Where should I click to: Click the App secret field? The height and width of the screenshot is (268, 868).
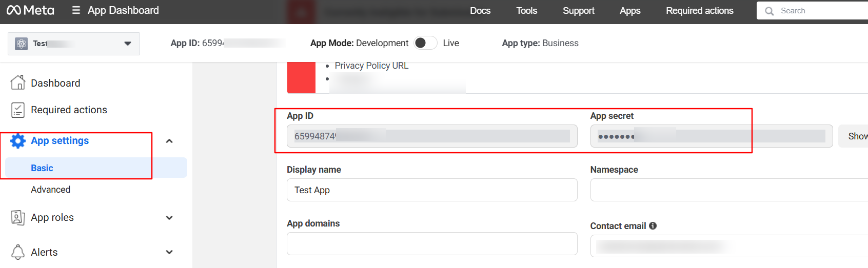pyautogui.click(x=712, y=136)
